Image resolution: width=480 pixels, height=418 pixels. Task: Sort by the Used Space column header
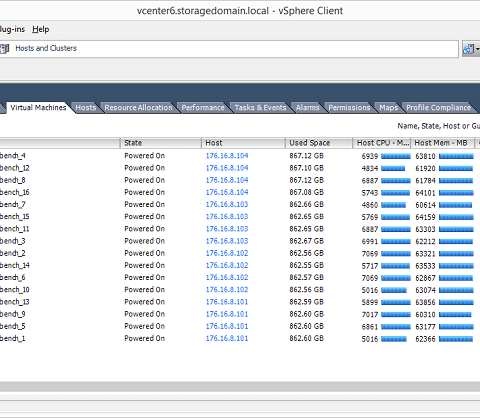(x=319, y=143)
